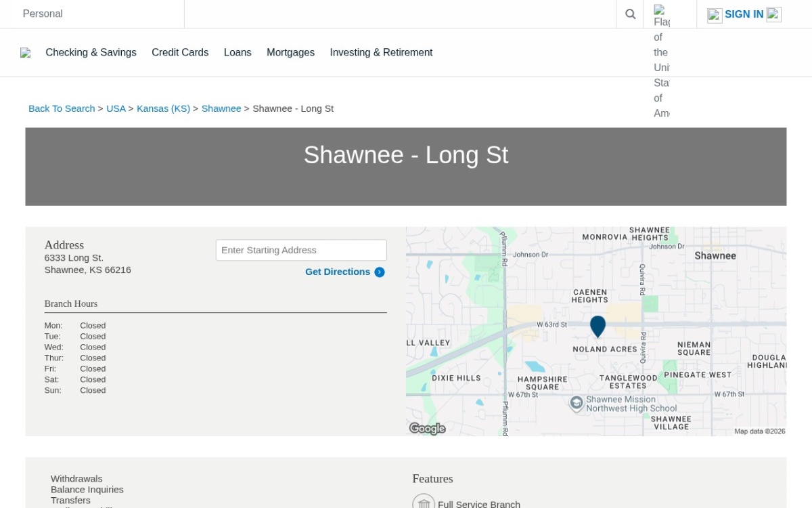
Task: Click the Sun: Closed hours row
Action: pos(75,391)
